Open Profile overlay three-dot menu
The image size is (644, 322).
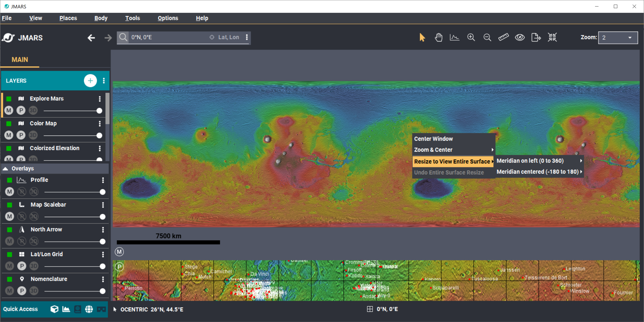[103, 180]
